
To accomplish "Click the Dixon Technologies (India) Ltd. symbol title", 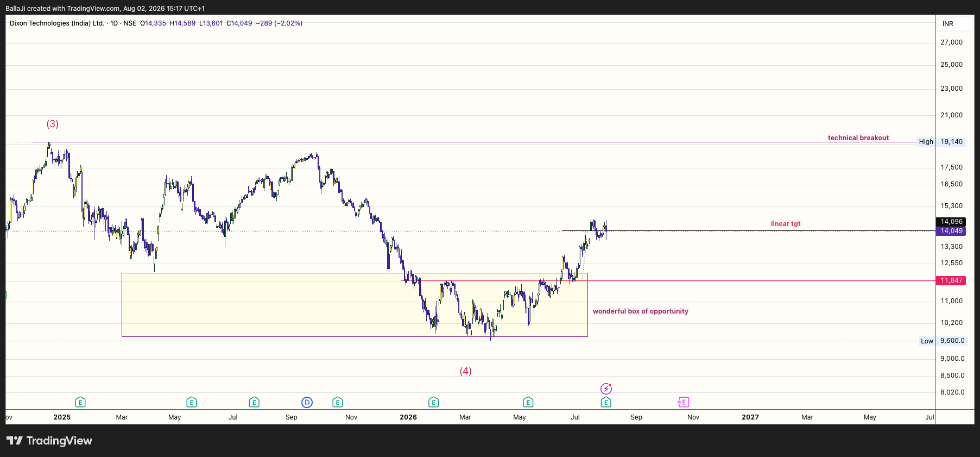I will pyautogui.click(x=57, y=23).
